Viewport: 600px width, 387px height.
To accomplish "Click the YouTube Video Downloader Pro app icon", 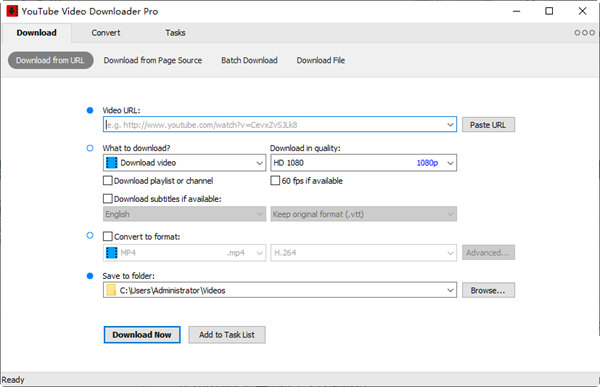I will click(12, 11).
